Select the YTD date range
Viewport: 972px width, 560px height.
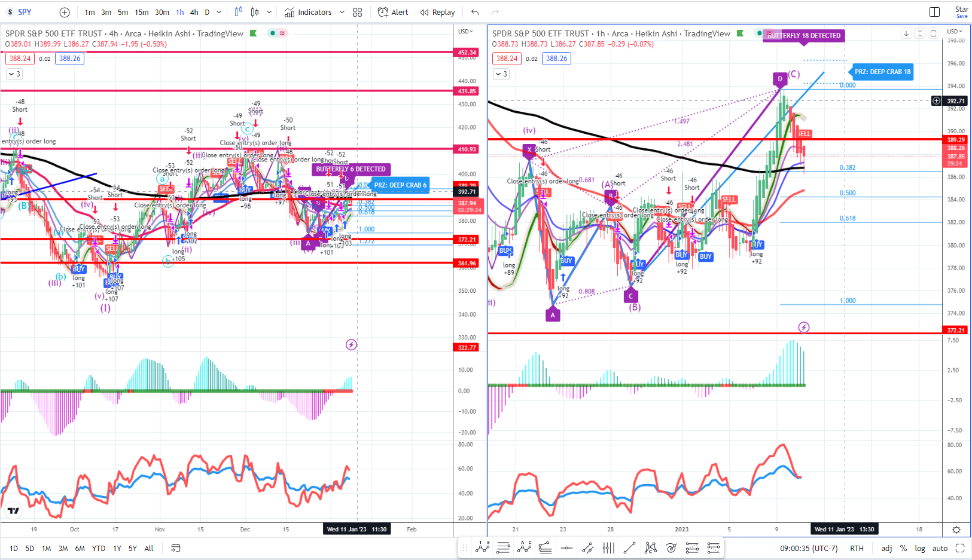click(x=99, y=548)
